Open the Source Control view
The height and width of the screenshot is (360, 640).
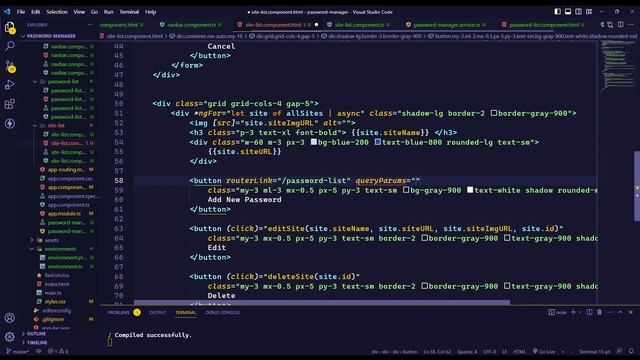click(10, 66)
